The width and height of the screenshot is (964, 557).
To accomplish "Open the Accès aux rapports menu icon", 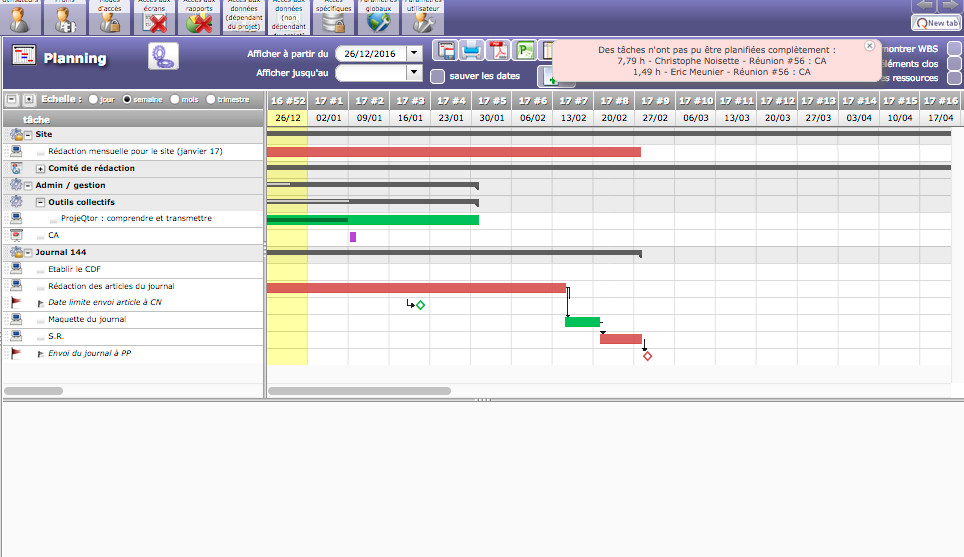I will point(199,18).
